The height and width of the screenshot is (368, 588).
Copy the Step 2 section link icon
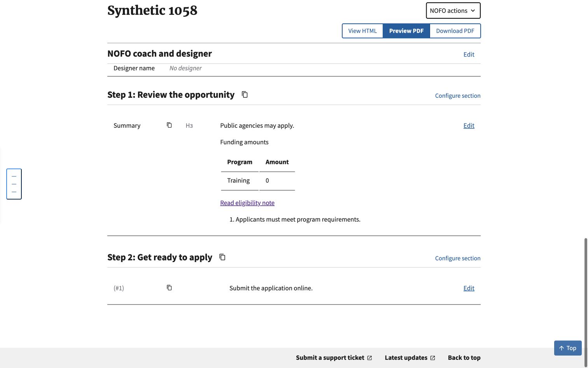pyautogui.click(x=222, y=257)
